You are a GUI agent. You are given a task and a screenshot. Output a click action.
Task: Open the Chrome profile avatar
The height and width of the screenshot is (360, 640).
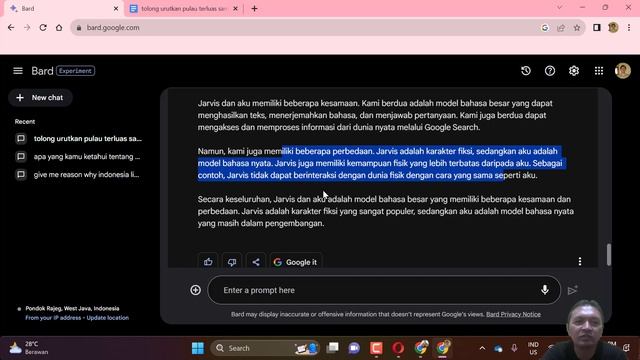(613, 27)
